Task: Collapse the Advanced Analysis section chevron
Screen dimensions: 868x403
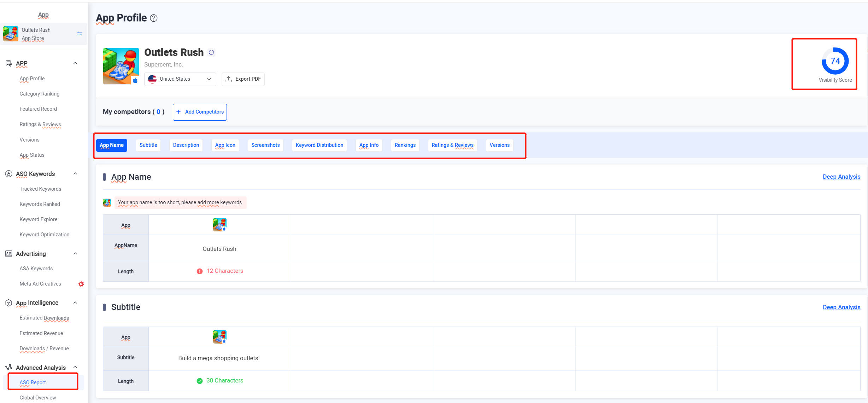Action: tap(75, 367)
